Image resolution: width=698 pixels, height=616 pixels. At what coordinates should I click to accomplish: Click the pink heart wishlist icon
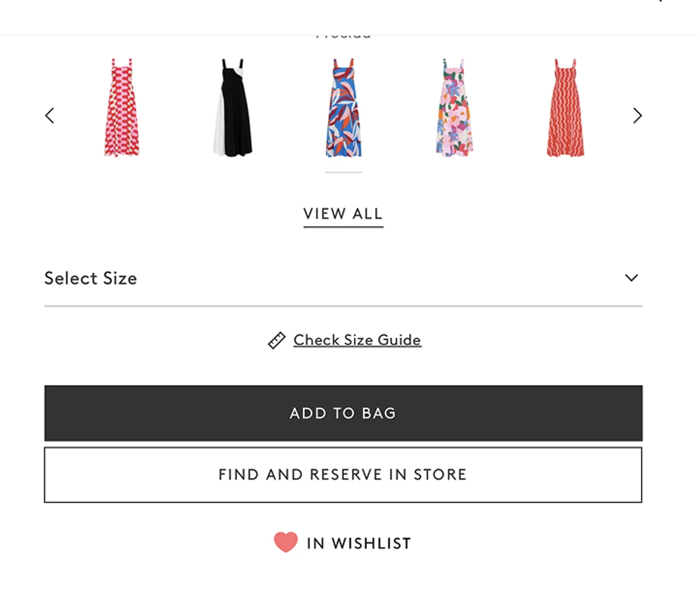click(x=286, y=542)
